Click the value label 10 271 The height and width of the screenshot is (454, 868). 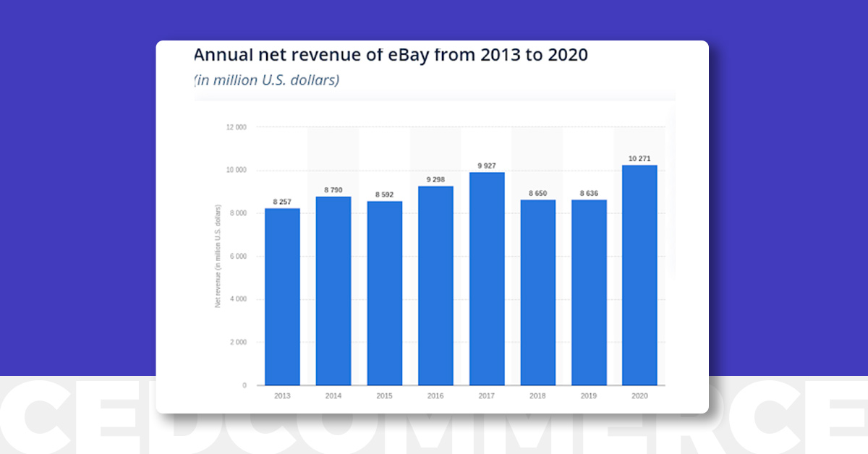click(x=640, y=158)
